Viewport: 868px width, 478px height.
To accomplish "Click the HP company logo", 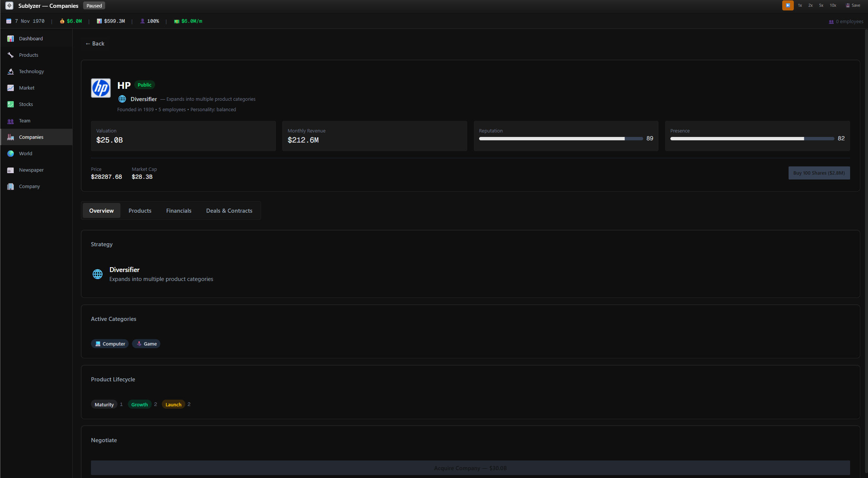I will pyautogui.click(x=101, y=88).
